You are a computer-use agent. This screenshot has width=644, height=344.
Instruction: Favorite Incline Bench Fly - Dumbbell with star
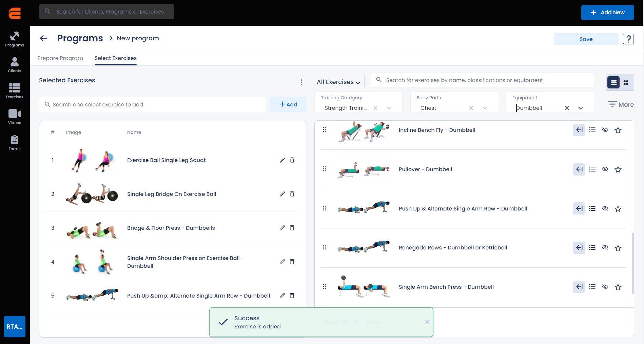(x=618, y=130)
